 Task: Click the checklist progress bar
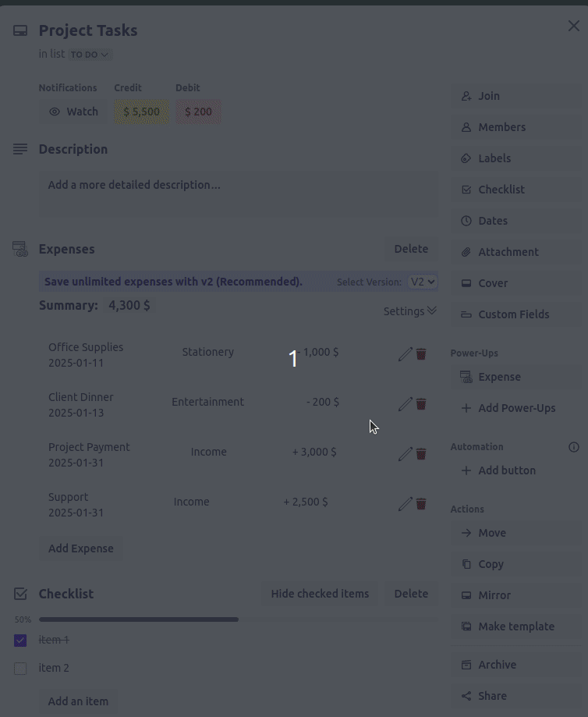coord(138,619)
